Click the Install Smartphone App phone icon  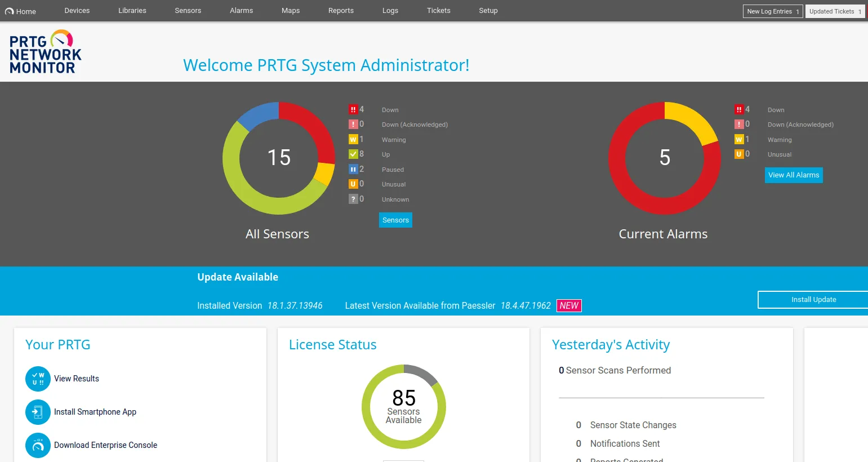(38, 412)
